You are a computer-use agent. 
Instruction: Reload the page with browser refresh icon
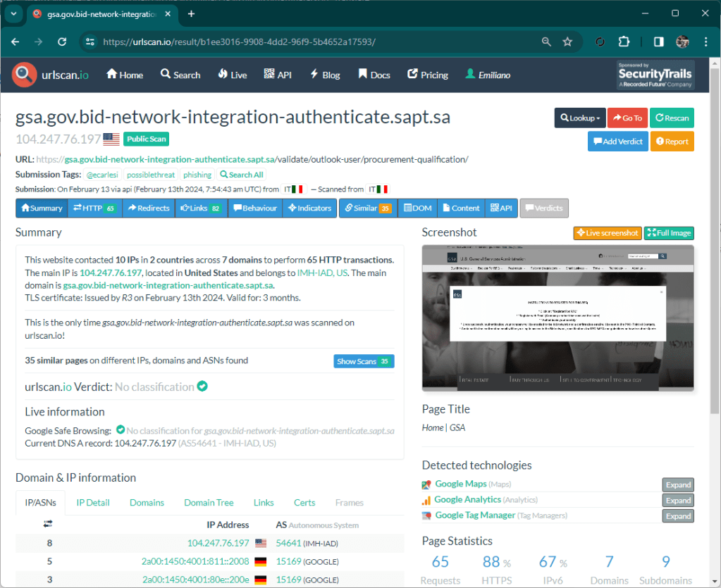click(62, 42)
